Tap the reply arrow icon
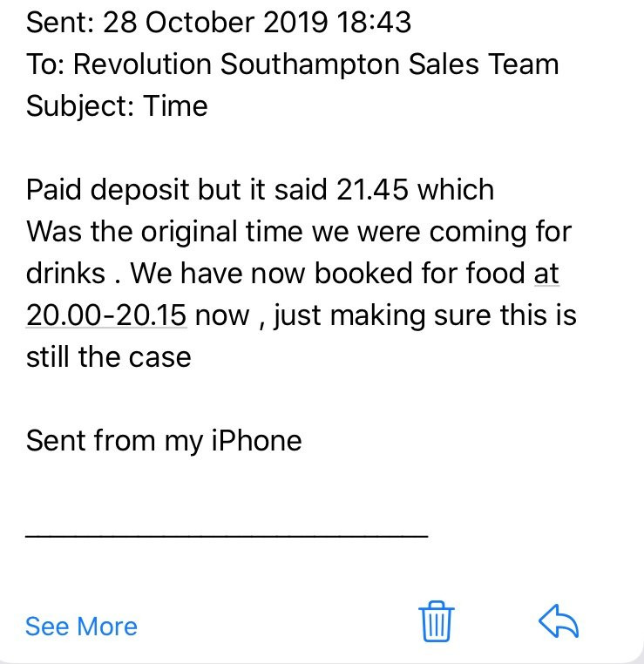This screenshot has width=644, height=664. [x=559, y=620]
